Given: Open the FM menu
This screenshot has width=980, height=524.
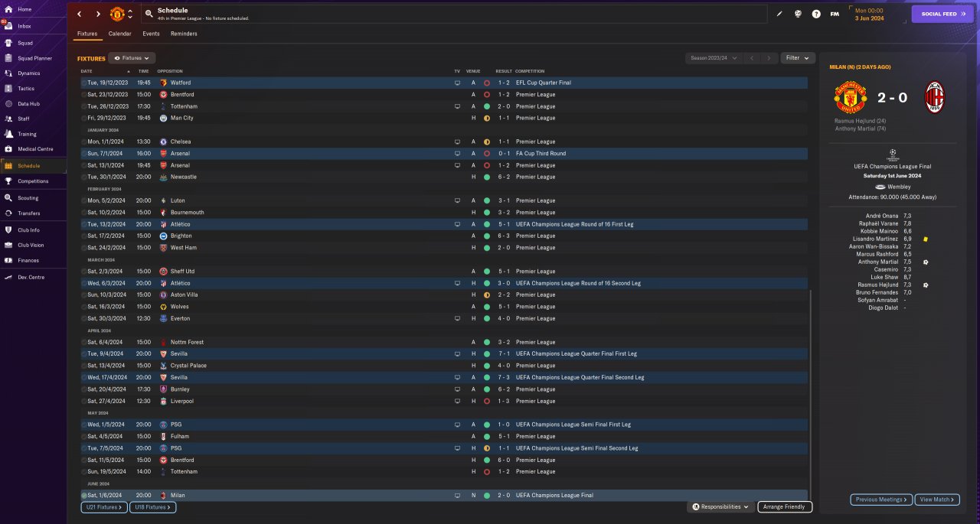Looking at the screenshot, I should pyautogui.click(x=835, y=14).
